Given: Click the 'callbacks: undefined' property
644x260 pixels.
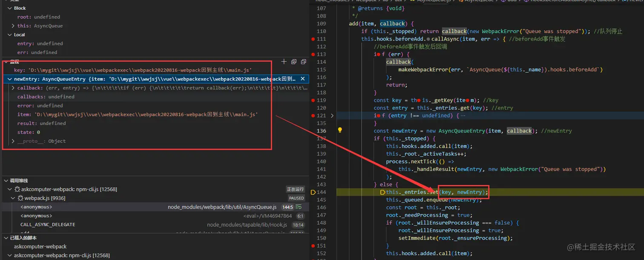Looking at the screenshot, I should pyautogui.click(x=46, y=97).
